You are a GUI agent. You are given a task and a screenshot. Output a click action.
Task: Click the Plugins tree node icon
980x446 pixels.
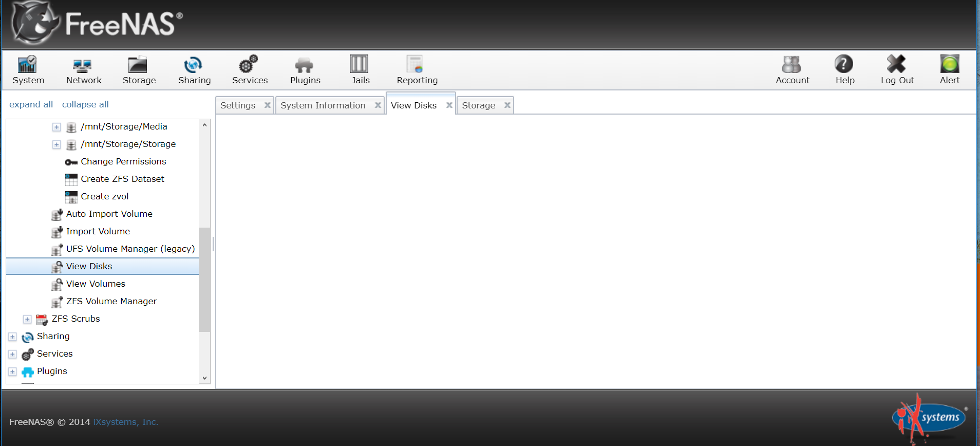(28, 371)
